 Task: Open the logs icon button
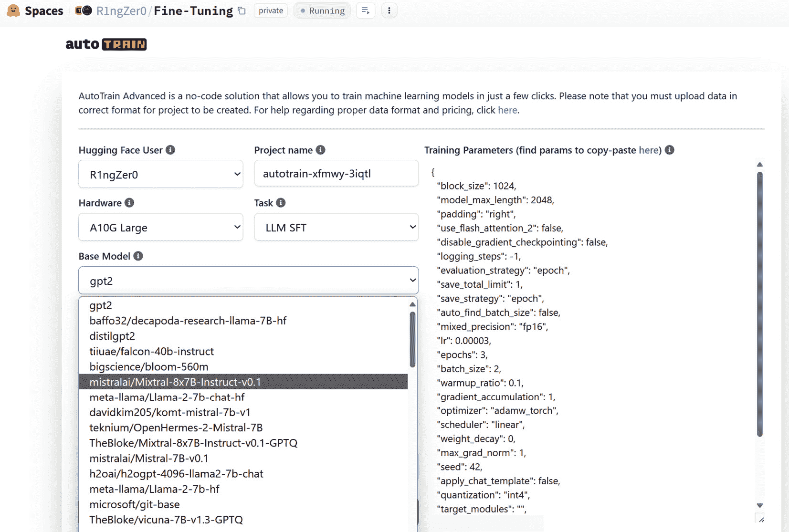pos(366,10)
